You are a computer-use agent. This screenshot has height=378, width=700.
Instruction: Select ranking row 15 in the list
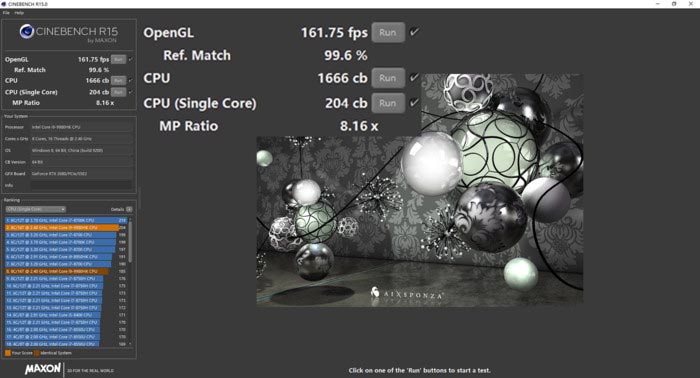tap(66, 322)
